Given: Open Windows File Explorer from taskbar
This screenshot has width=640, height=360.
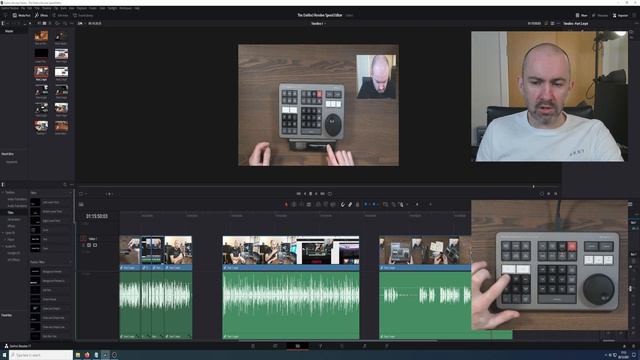Looking at the screenshot, I should 78,355.
